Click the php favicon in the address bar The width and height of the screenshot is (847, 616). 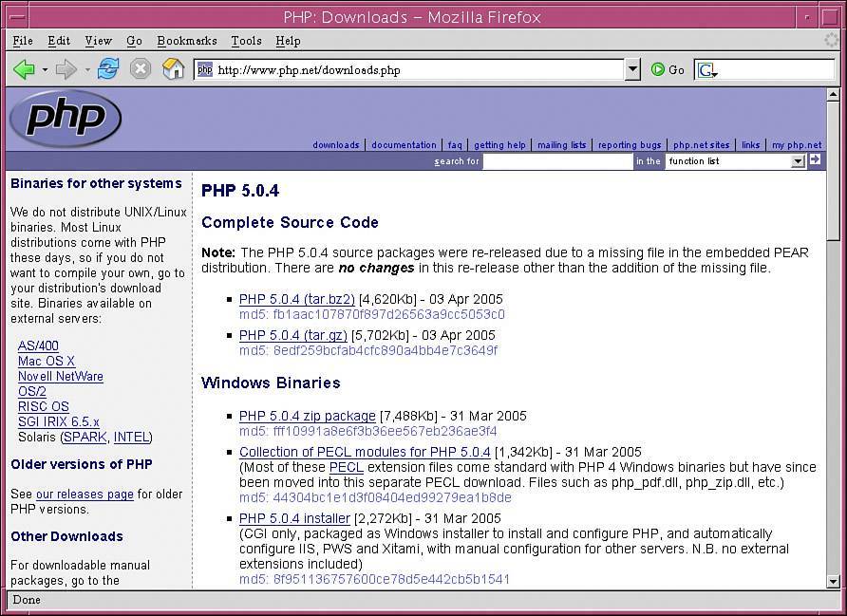tap(205, 69)
